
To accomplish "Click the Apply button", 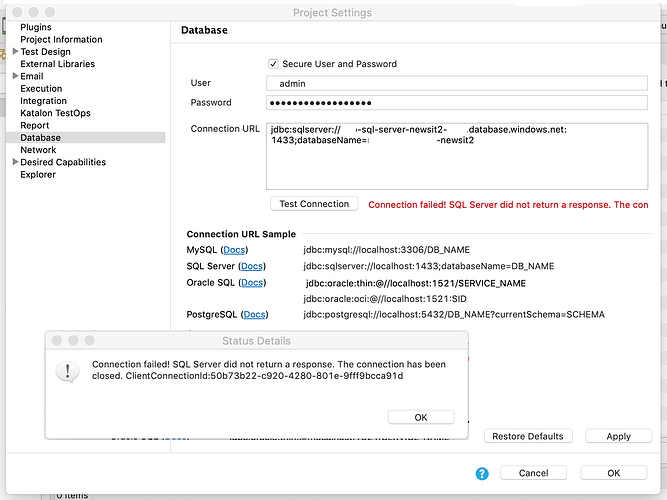I will click(x=618, y=436).
